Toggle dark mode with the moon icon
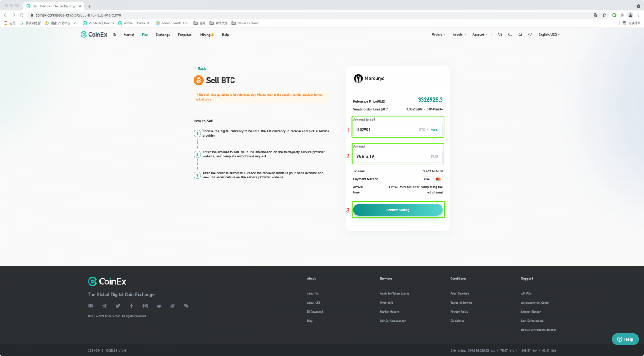Image resolution: width=644 pixels, height=356 pixels. point(510,35)
